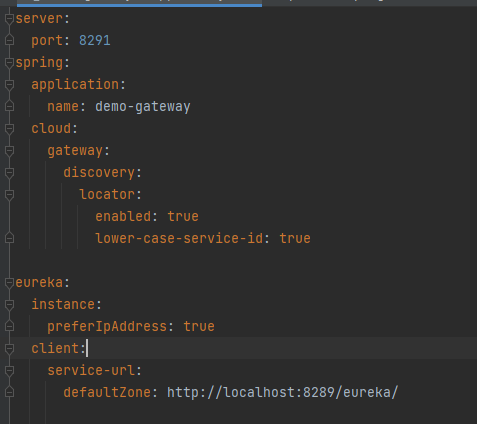Screen dimensions: 477x424
Task: Collapse the eureka block fold marker
Action: click(x=9, y=283)
